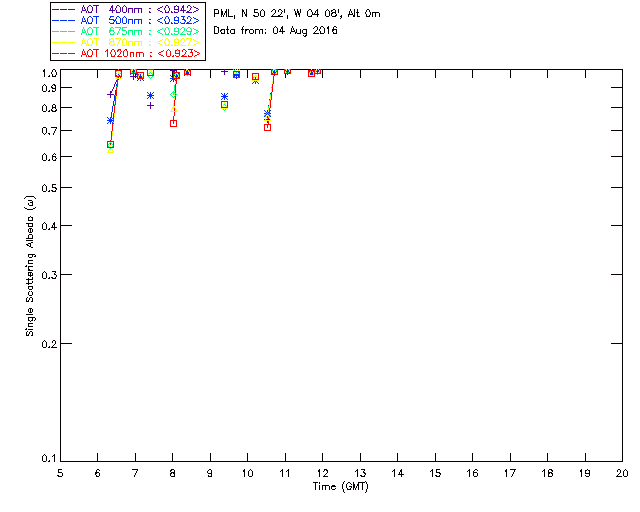Viewport: 640px width, 512px height.
Task: Click the purple plus marker near 0.81 at 7.4 GMT
Action: (x=150, y=106)
